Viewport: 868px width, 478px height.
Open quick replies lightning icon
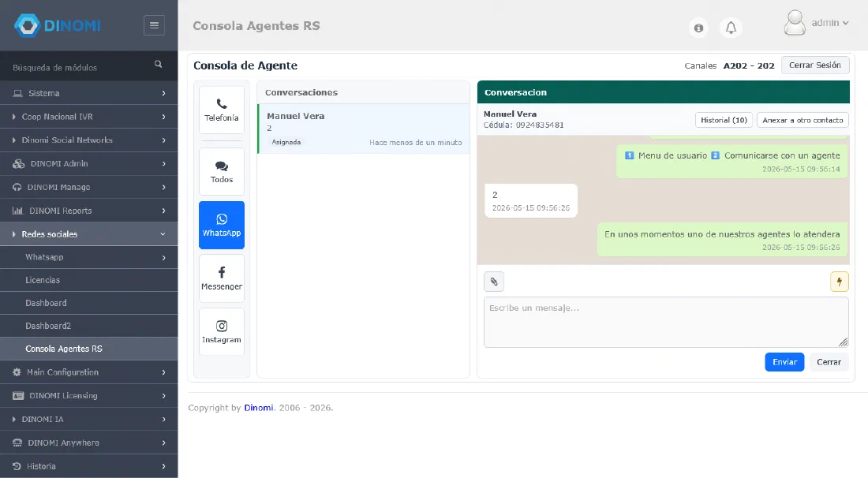[840, 282]
